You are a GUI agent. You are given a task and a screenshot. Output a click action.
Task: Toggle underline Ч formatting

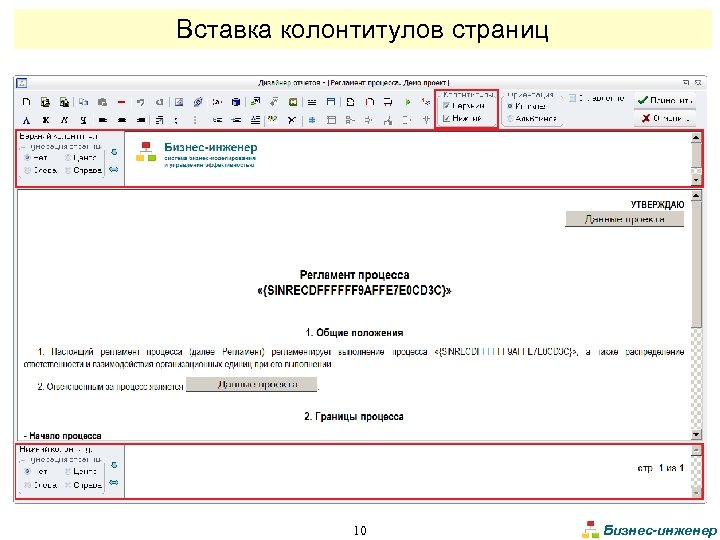click(83, 120)
